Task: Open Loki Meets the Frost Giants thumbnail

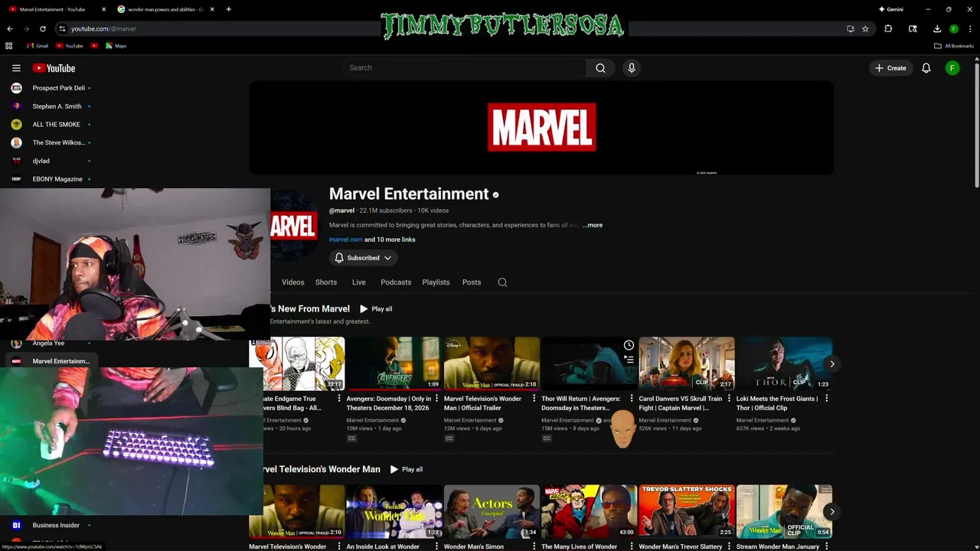Action: coord(784,364)
